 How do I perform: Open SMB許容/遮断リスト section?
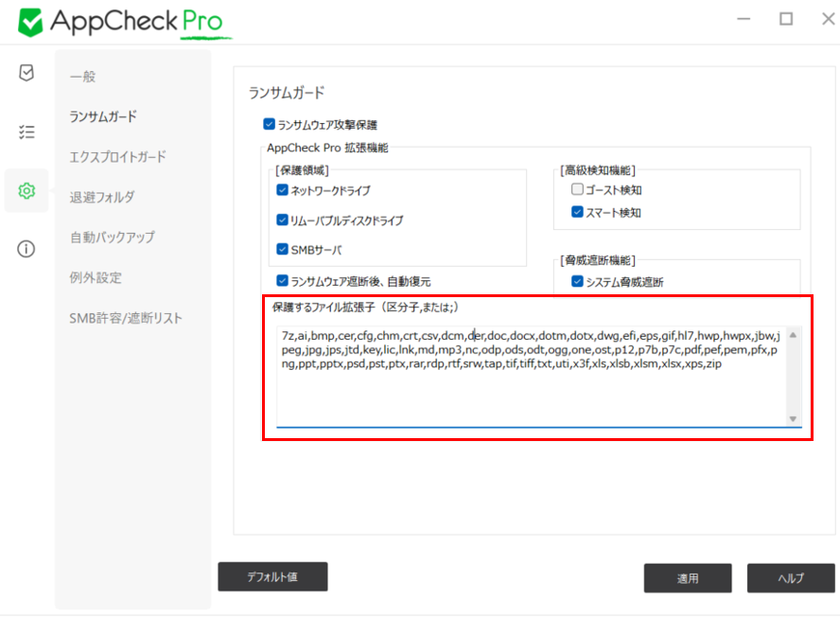[126, 318]
